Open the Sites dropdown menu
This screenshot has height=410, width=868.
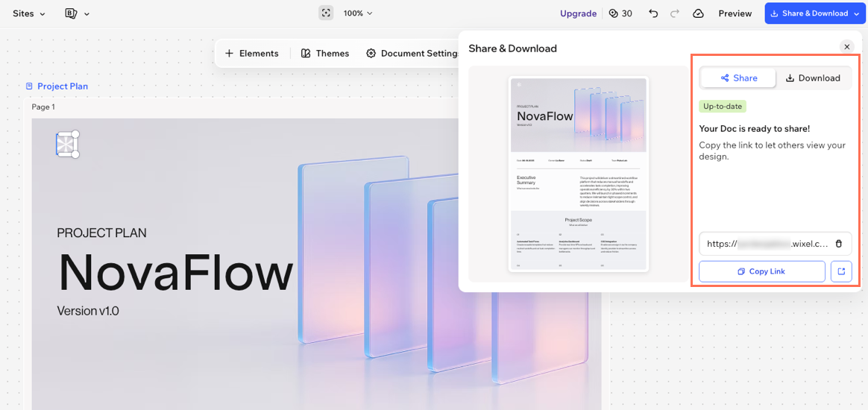(x=29, y=13)
